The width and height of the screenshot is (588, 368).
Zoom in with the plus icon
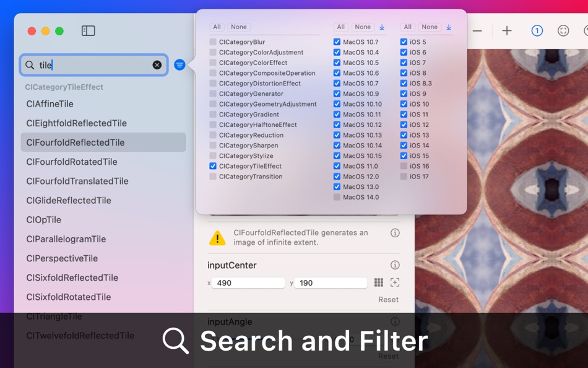tap(507, 31)
